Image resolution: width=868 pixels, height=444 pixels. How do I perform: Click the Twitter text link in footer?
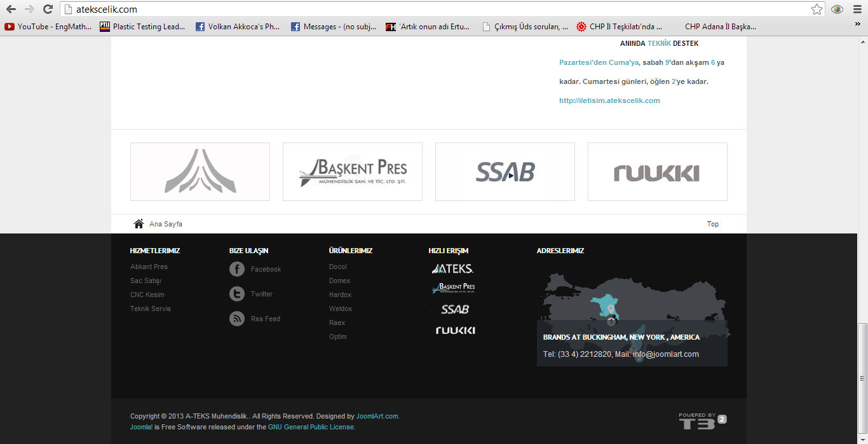point(261,294)
